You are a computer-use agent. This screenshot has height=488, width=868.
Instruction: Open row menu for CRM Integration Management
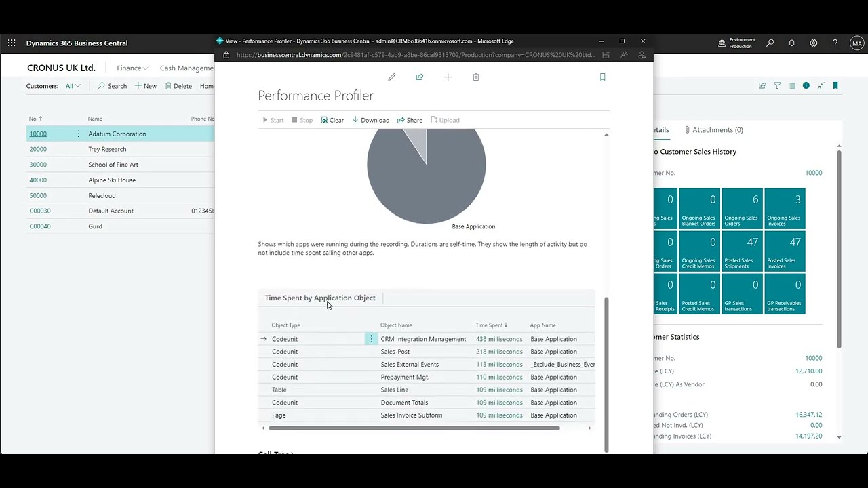click(371, 339)
